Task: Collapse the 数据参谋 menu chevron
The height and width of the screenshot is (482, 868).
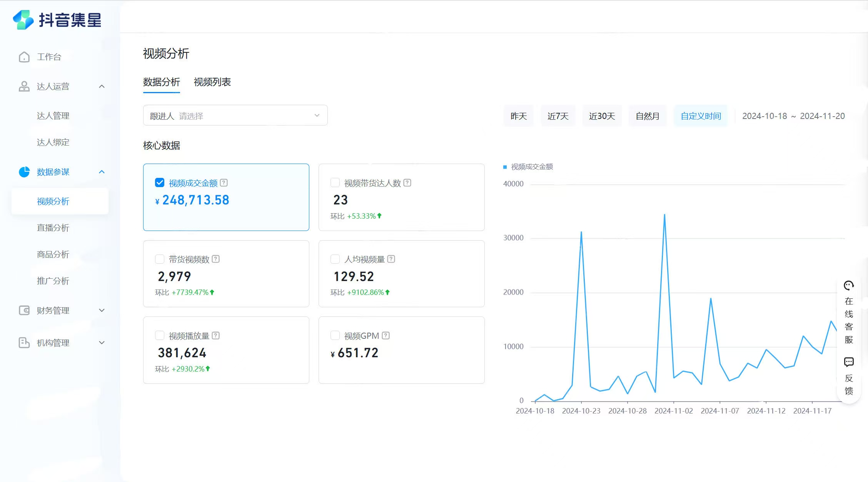Action: pos(102,172)
